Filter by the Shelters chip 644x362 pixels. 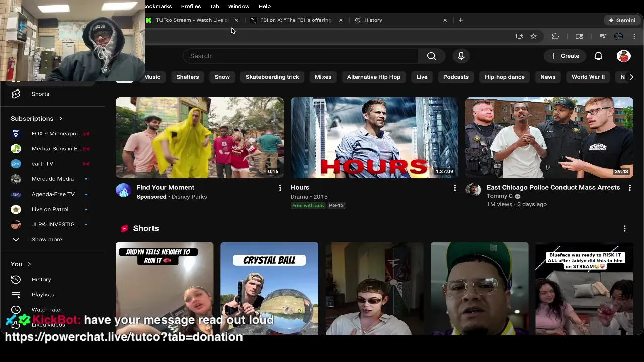click(187, 77)
